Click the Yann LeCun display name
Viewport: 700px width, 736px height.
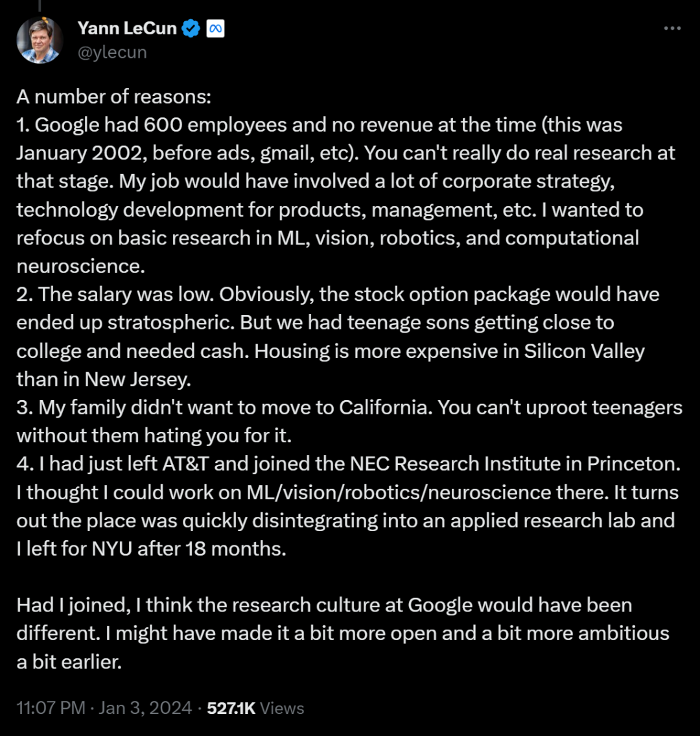pyautogui.click(x=127, y=28)
